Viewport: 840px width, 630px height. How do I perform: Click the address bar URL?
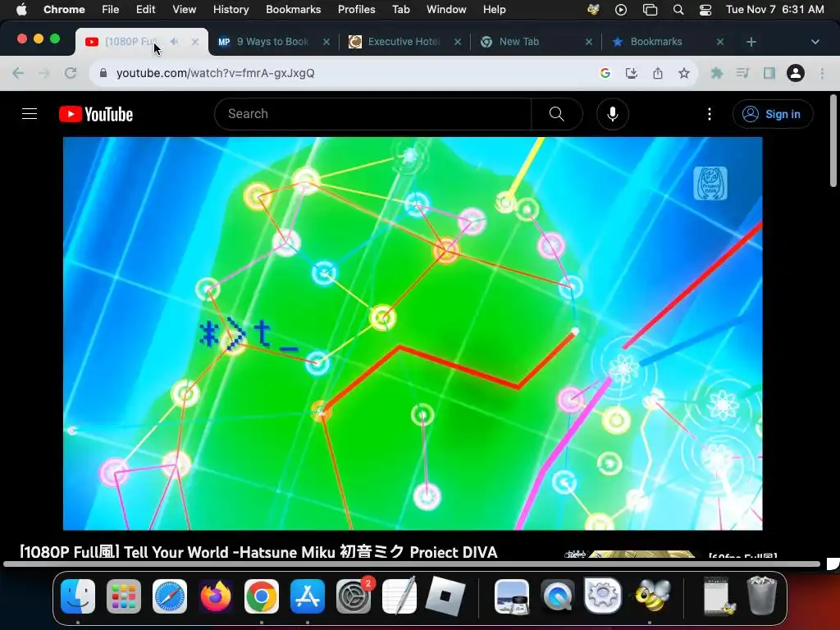click(x=216, y=73)
